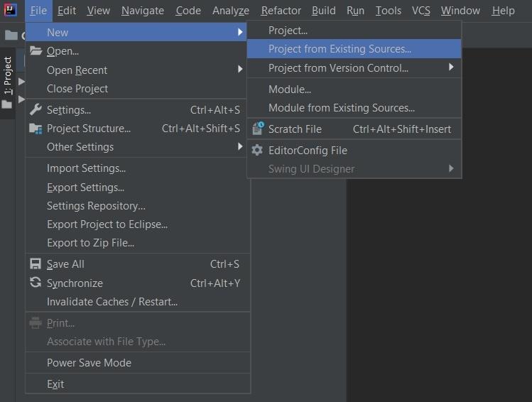Expand the Other Settings submenu arrow
Image resolution: width=532 pixels, height=402 pixels.
click(x=240, y=146)
